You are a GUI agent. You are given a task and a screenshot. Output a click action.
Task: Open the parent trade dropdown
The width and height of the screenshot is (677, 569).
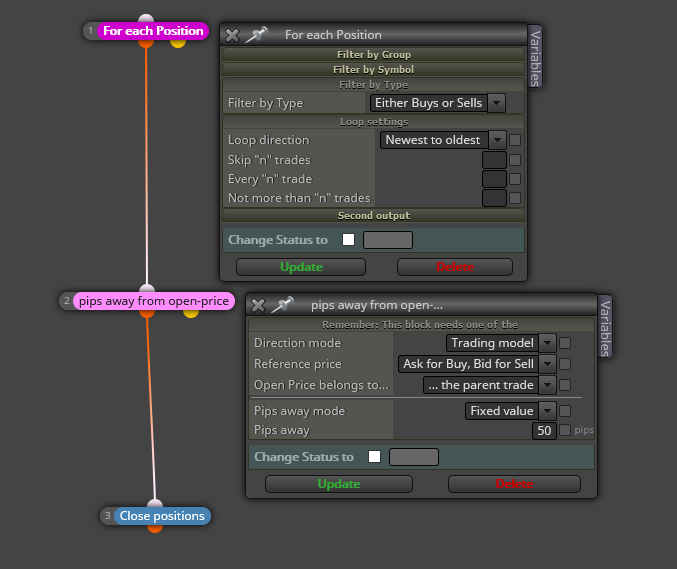(x=489, y=385)
